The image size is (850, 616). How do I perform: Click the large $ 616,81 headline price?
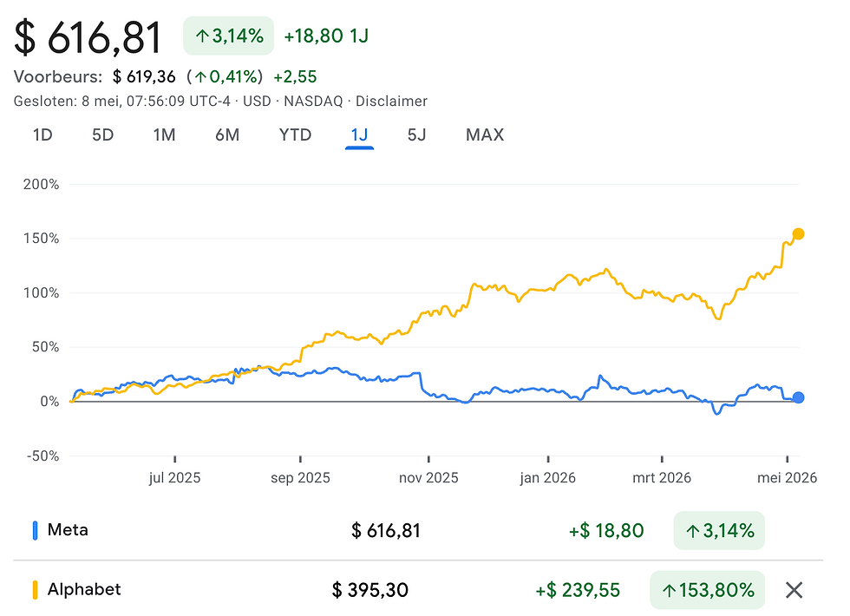88,36
